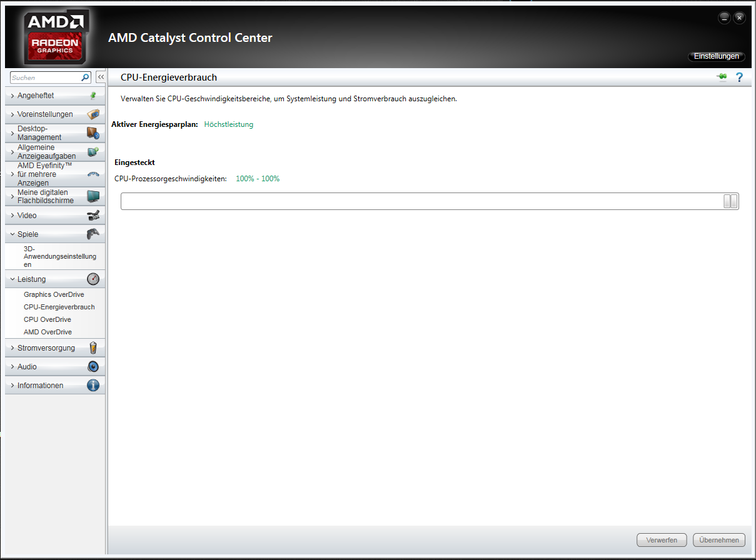Select CPU-Energieverbrauch in sidebar
This screenshot has height=560, width=756.
(x=59, y=307)
